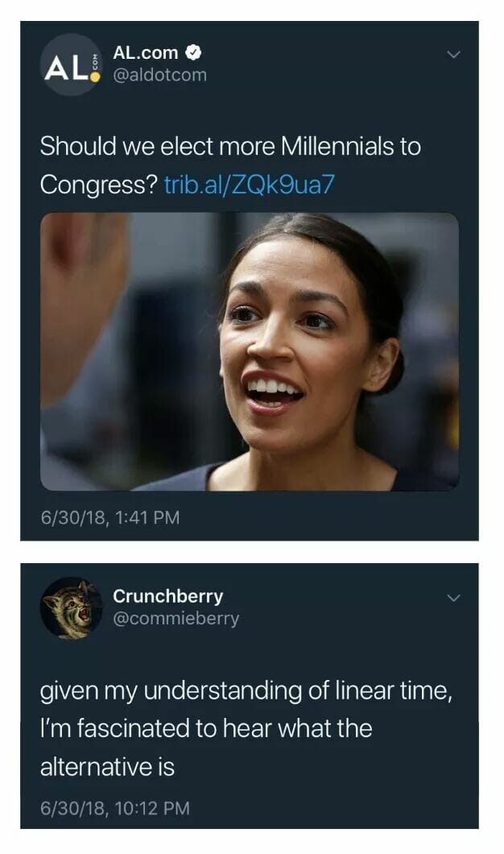Viewport: 504px width, 854px height.
Task: Visit the @aldotcom handle
Action: [159, 75]
